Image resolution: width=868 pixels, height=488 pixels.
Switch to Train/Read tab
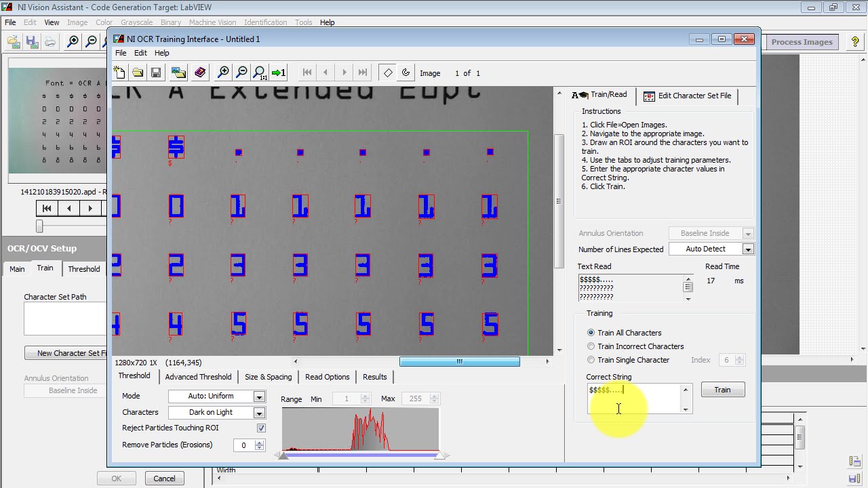click(600, 95)
